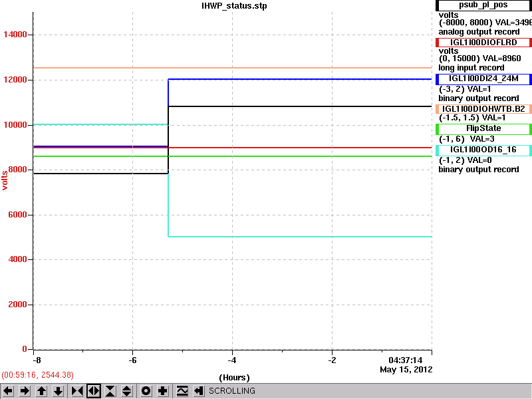This screenshot has height=399, width=532.
Task: Click the red cursor readout (00:59:16, 2544.38)
Action: click(37, 375)
